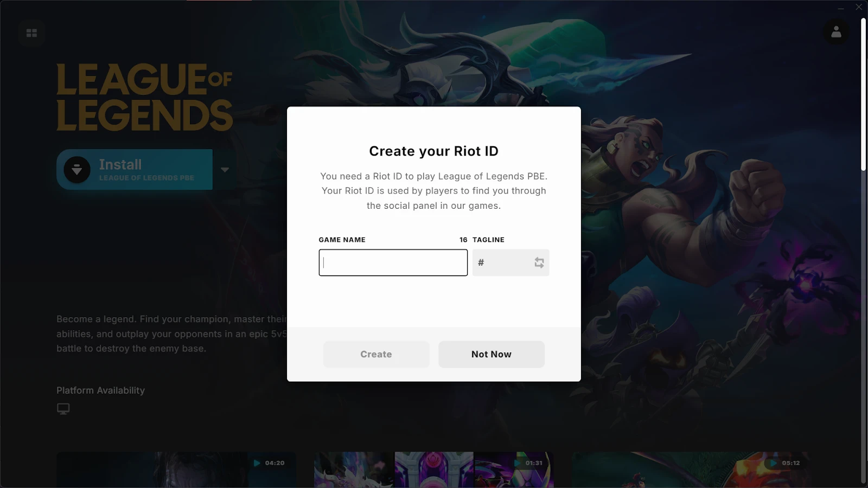Click the 'Create your Riot ID' heading

[433, 151]
